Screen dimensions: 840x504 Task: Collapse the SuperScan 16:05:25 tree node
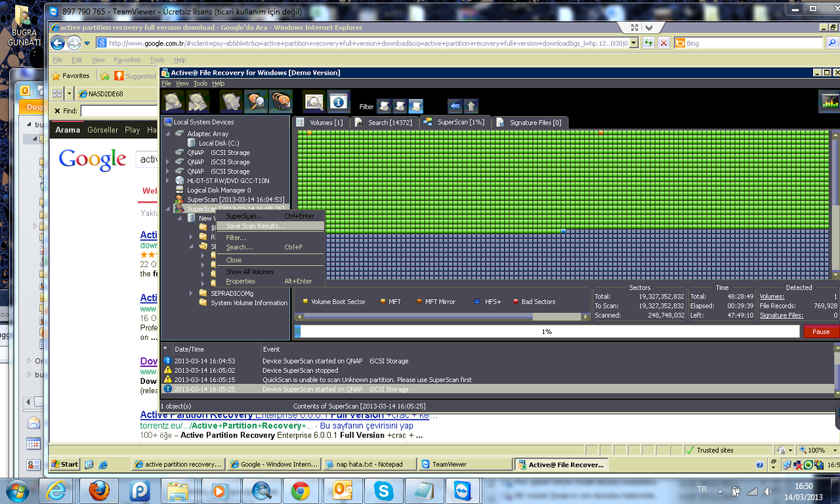pos(167,209)
